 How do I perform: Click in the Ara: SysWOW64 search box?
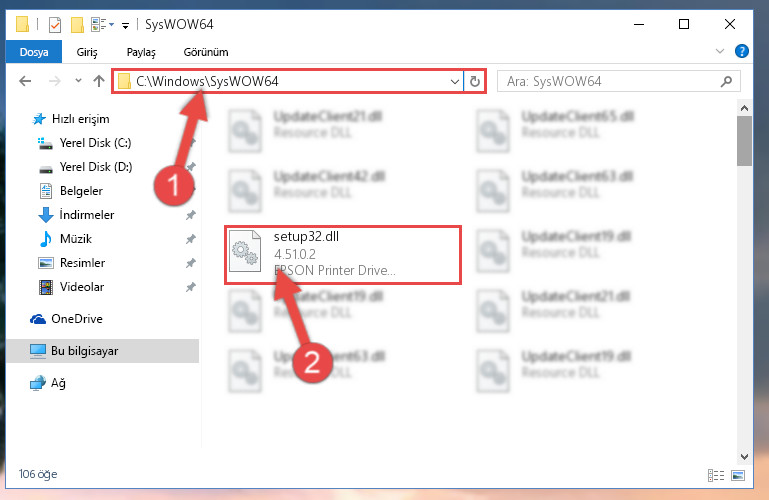(x=608, y=81)
